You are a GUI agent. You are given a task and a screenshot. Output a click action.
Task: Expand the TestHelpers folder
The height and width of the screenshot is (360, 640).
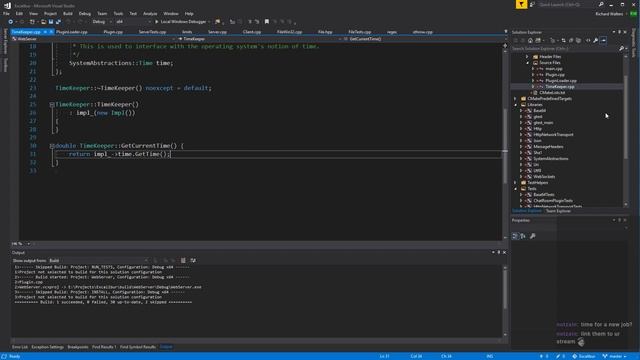515,183
